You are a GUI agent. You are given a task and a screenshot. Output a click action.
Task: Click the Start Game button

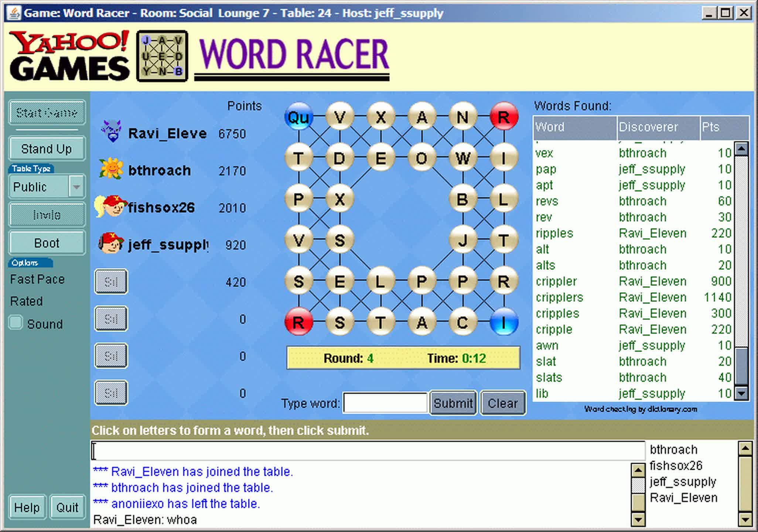click(x=47, y=112)
